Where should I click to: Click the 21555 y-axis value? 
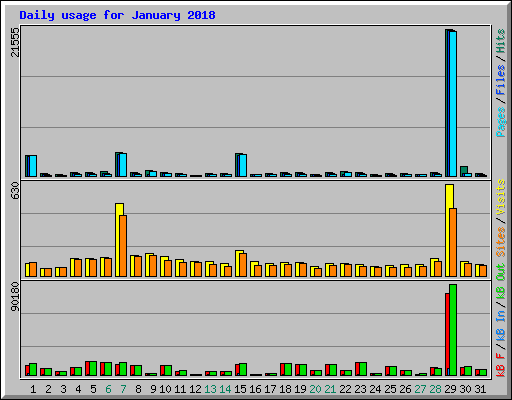[x=15, y=42]
